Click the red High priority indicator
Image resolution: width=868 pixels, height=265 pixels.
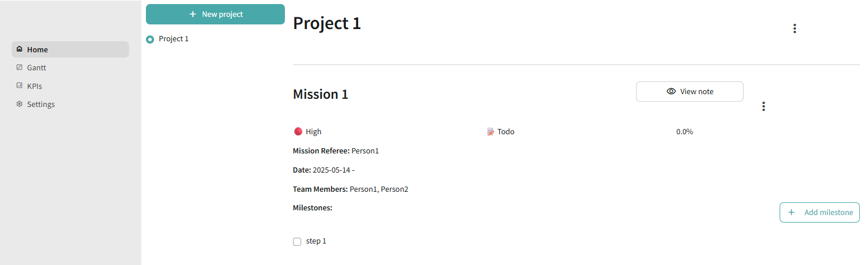click(298, 131)
